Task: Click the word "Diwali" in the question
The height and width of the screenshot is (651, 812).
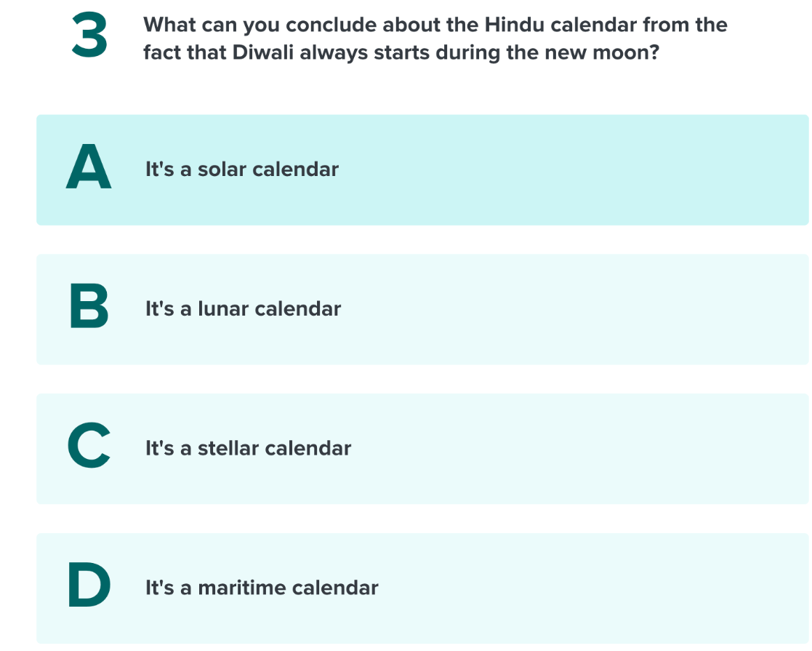Action: (263, 52)
